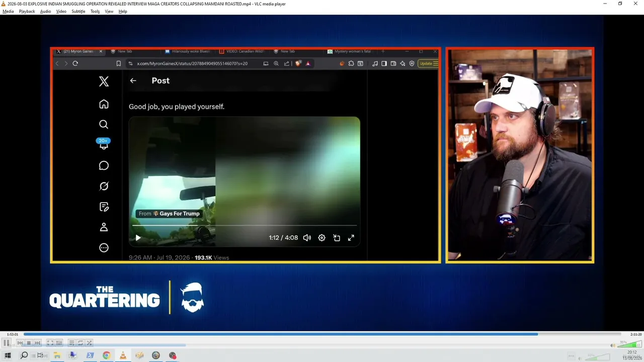Click the Grok icon in X sidebar
The image size is (644, 362).
(104, 186)
